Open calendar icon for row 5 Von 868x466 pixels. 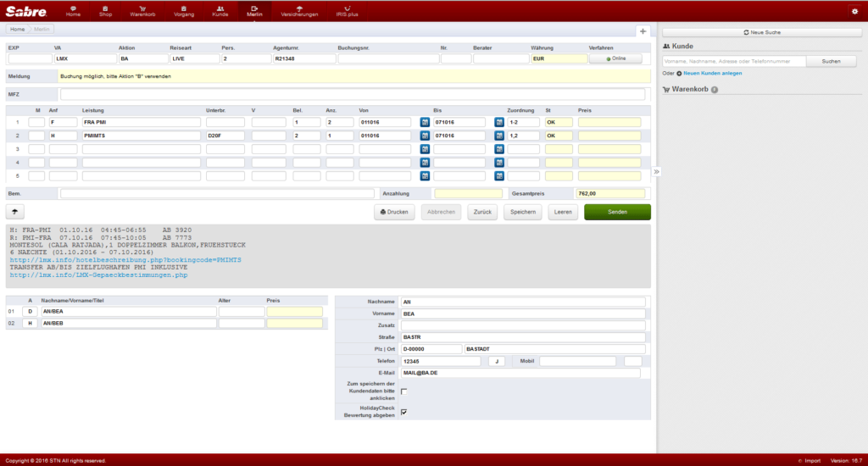click(425, 176)
